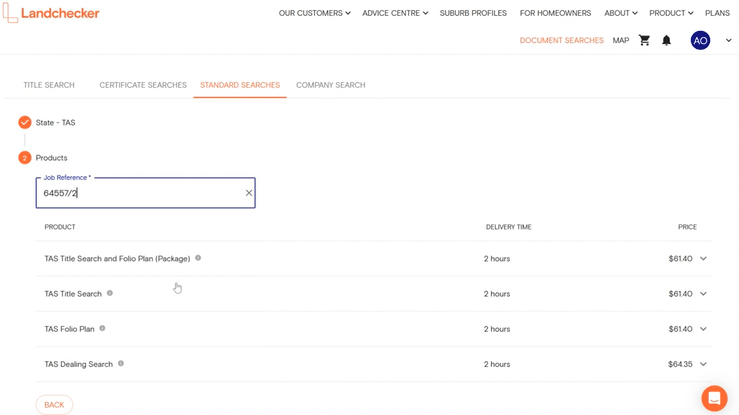The height and width of the screenshot is (415, 739).
Task: Expand the TAS Dealing Search row chevron
Action: 703,364
